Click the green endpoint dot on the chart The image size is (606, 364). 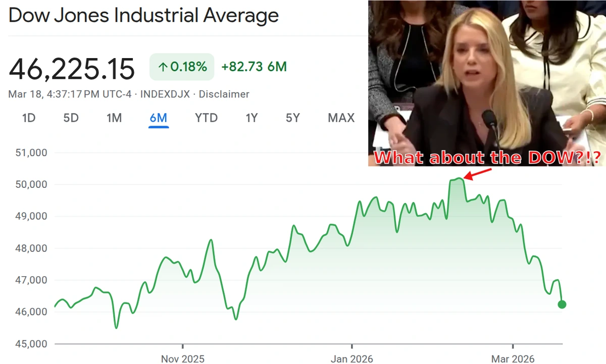pos(562,304)
